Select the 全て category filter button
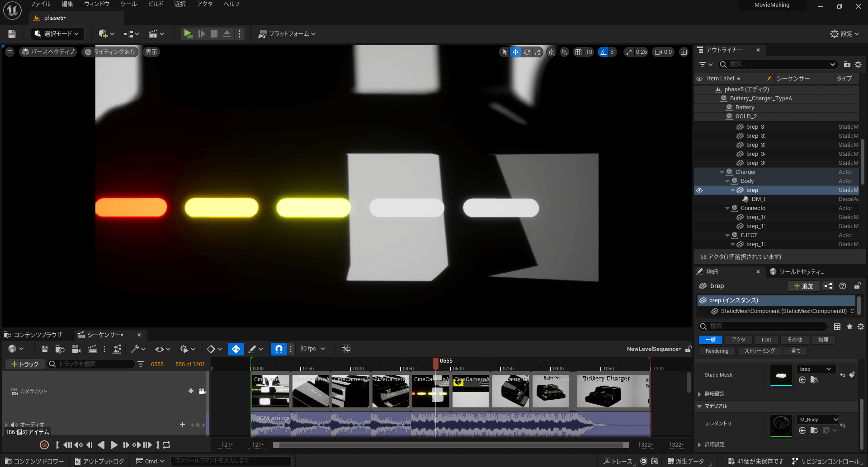This screenshot has height=467, width=868. click(796, 351)
